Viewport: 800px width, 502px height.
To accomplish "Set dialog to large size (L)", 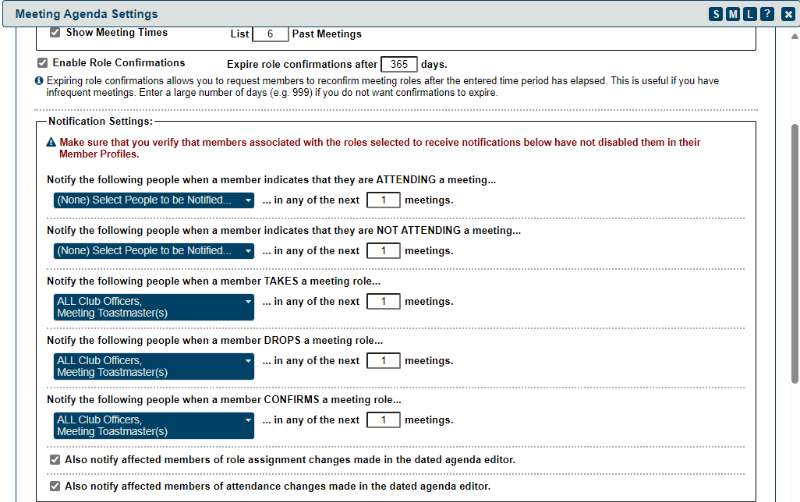I will tap(750, 14).
